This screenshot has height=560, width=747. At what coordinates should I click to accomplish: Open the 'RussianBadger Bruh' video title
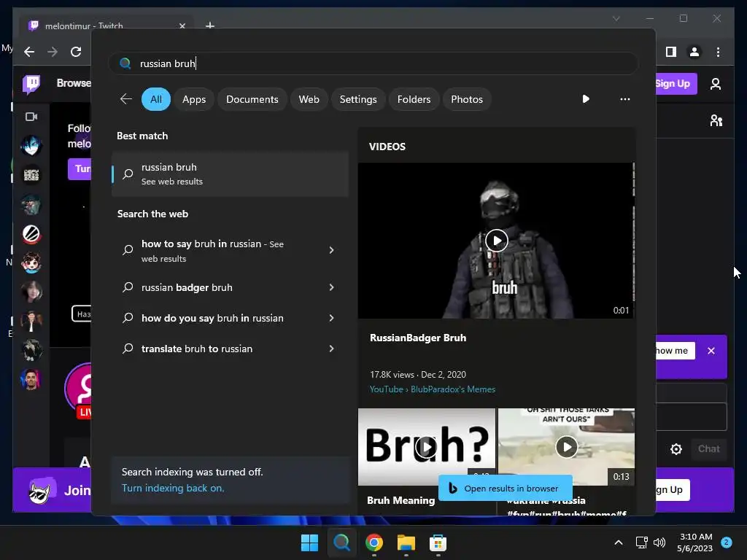[418, 338]
